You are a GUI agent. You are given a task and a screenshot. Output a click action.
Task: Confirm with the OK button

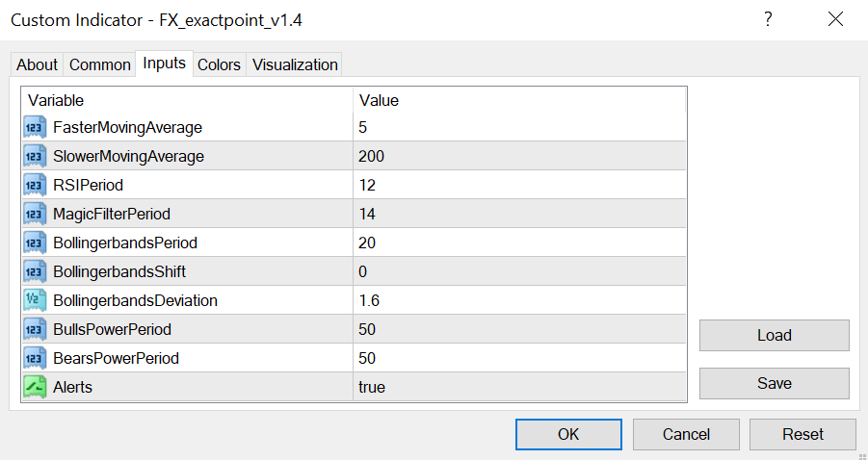pos(568,434)
